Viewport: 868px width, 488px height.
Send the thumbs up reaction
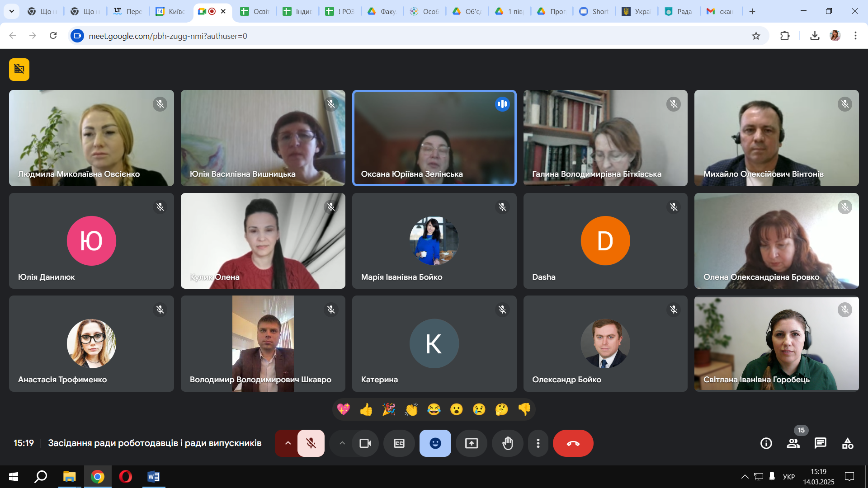click(366, 409)
